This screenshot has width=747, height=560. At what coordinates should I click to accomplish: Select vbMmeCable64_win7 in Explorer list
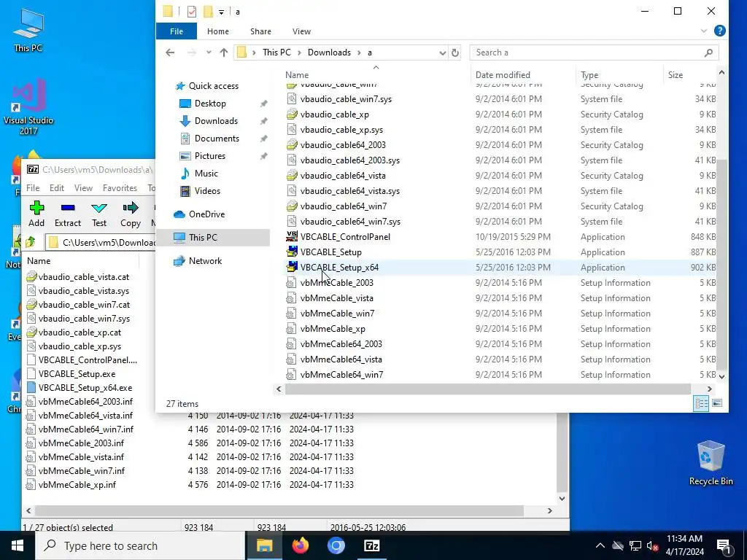pyautogui.click(x=341, y=375)
